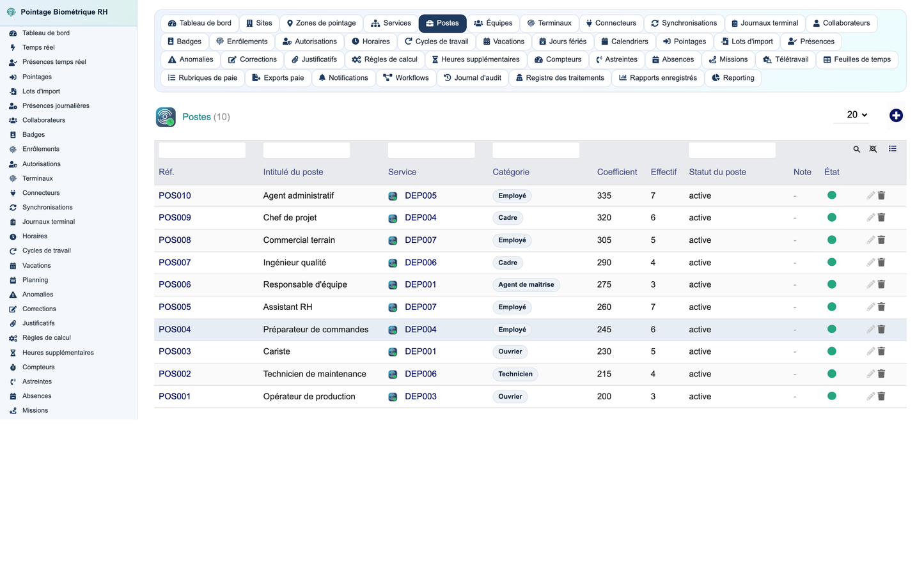Select the Reporting tab
Screen dimensions: 924x577
click(733, 78)
